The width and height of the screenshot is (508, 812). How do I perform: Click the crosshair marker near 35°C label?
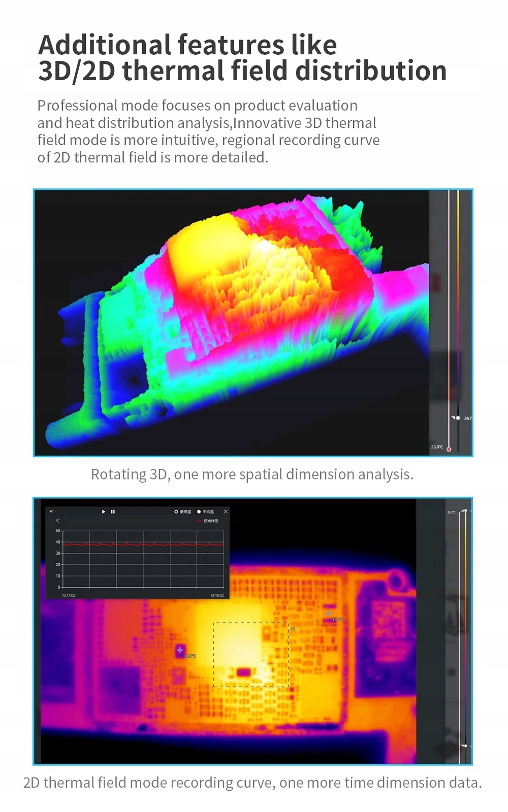(328, 613)
